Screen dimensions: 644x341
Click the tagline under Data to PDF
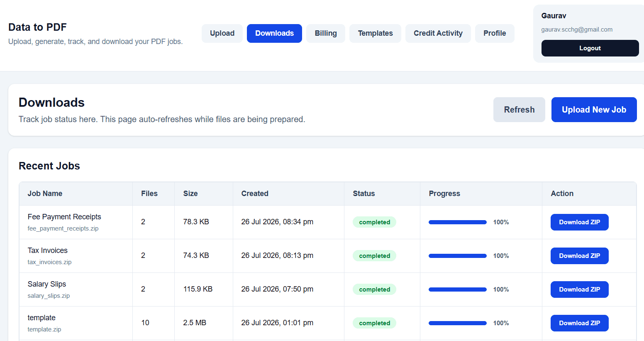(95, 42)
